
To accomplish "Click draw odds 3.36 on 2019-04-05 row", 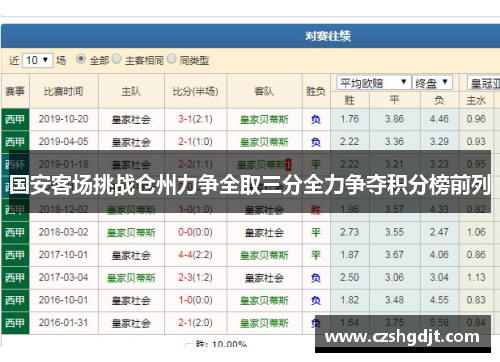I will tap(394, 142).
